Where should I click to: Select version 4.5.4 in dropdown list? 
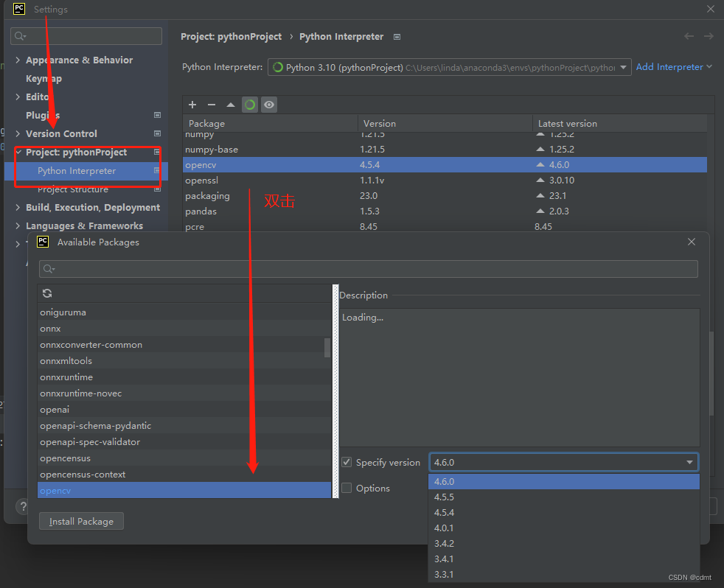pos(564,512)
